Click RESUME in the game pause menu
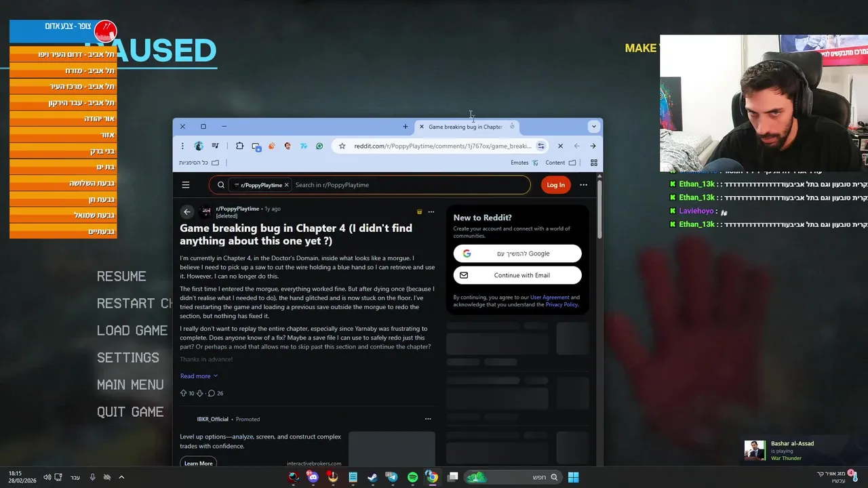 click(x=121, y=277)
